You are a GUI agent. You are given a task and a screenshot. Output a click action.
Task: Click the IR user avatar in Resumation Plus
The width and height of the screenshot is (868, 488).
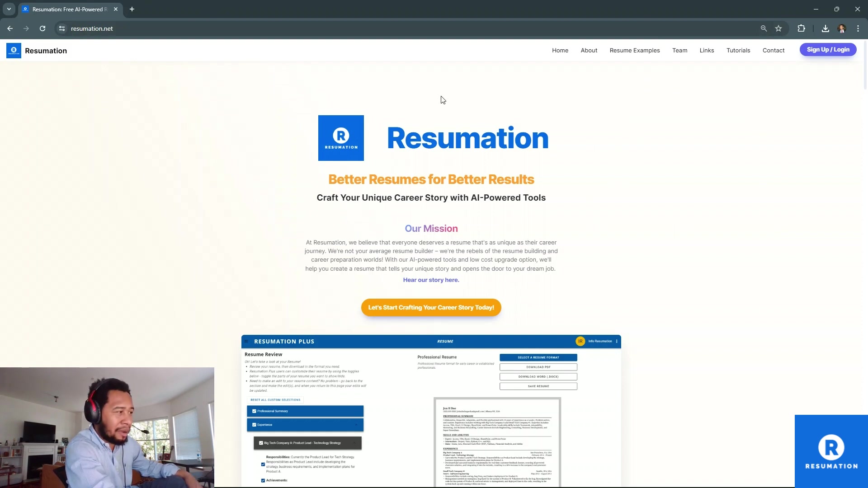click(580, 341)
